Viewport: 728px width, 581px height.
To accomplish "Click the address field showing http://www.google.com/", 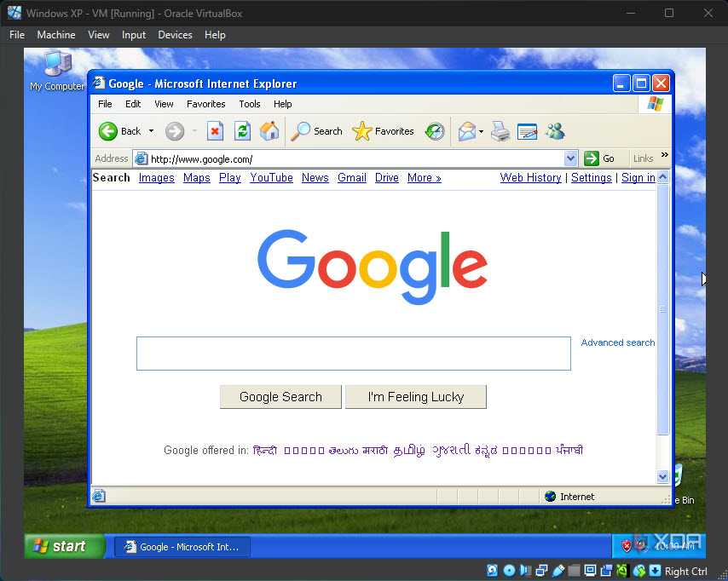I will pos(355,159).
